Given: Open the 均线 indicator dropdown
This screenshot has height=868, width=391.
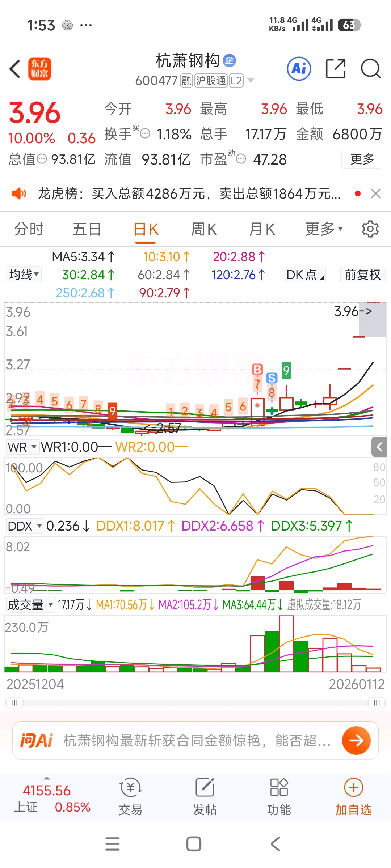Looking at the screenshot, I should coord(24,275).
